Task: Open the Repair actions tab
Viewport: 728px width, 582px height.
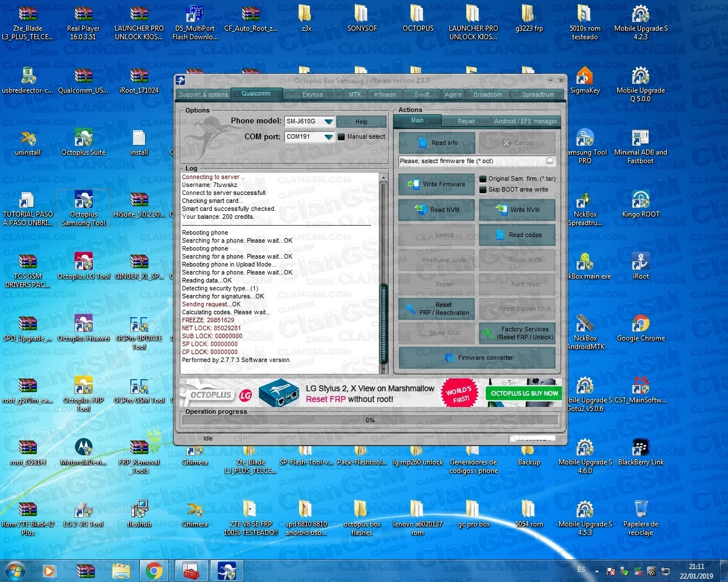Action: pos(466,121)
